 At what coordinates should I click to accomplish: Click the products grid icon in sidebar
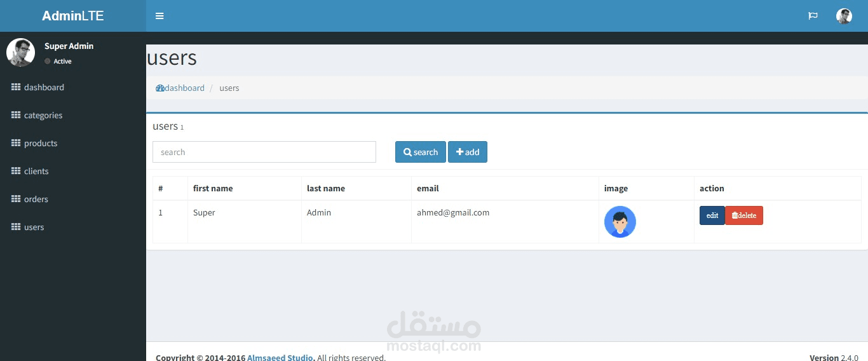(x=16, y=143)
